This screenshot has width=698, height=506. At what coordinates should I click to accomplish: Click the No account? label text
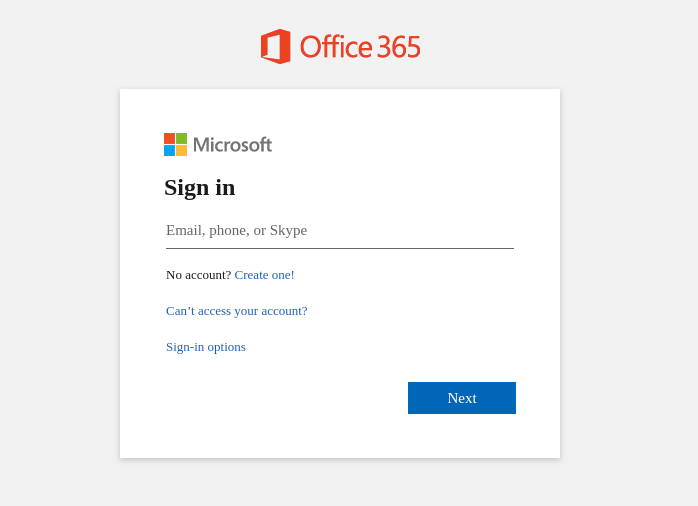pyautogui.click(x=199, y=275)
